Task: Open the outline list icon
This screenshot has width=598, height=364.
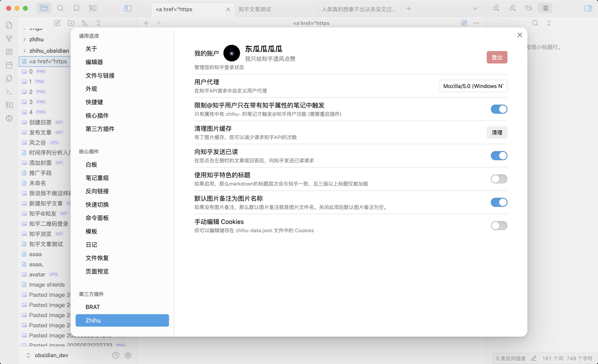Action: coord(545,9)
